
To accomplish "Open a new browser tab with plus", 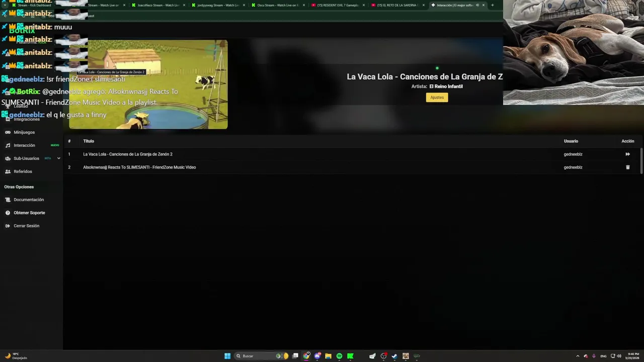I will (x=492, y=5).
